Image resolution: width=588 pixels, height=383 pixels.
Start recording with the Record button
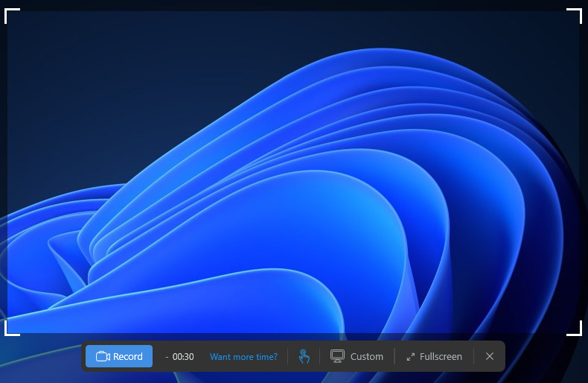point(119,356)
